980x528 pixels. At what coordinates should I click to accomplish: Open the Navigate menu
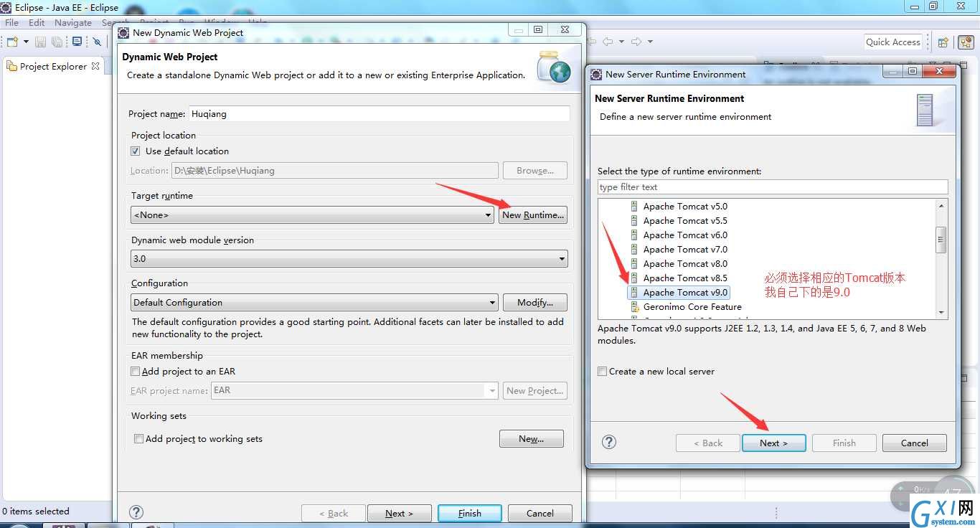73,23
